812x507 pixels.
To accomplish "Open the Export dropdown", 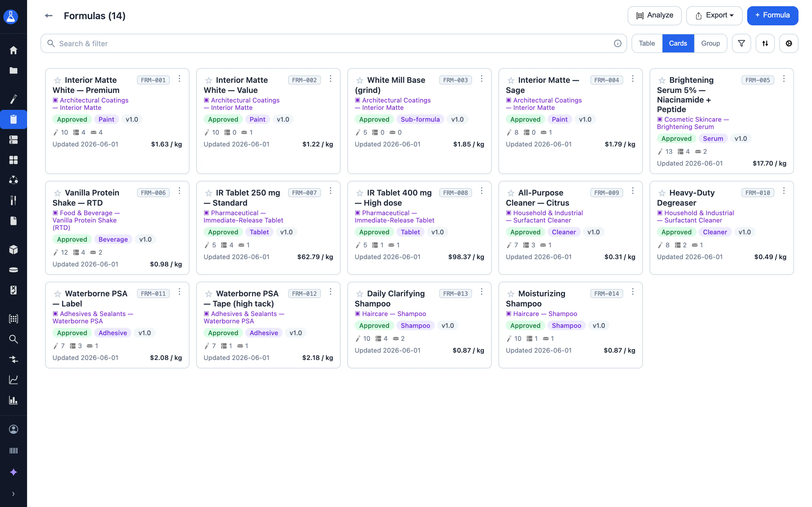I will (x=714, y=15).
